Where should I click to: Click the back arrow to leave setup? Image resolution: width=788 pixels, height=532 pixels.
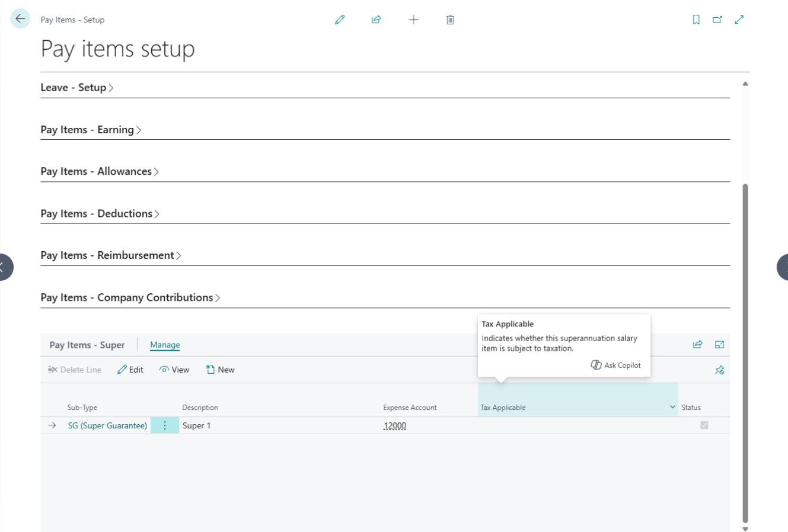click(20, 18)
